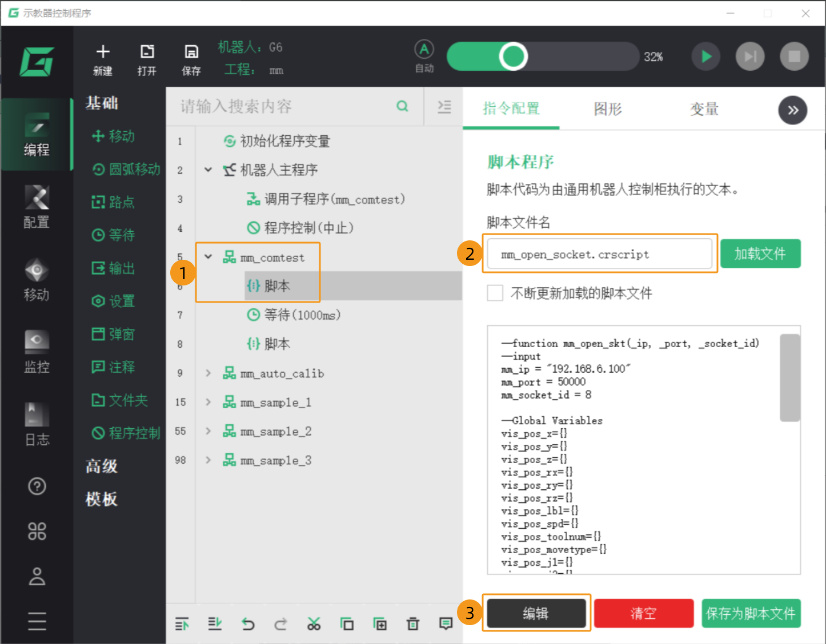The width and height of the screenshot is (826, 644).
Task: Open the 日志 (log) sidebar section
Action: point(37,424)
